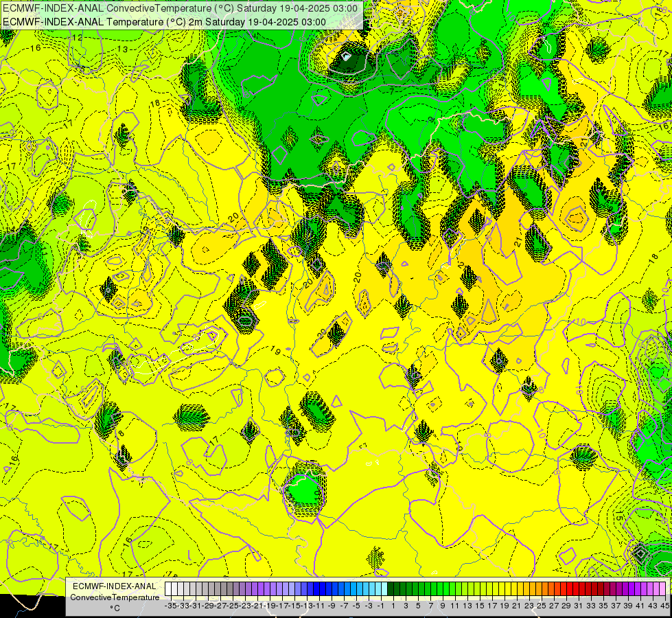The width and height of the screenshot is (672, 618).
Task: Click the '°C' unit label in legend
Action: coord(115,608)
